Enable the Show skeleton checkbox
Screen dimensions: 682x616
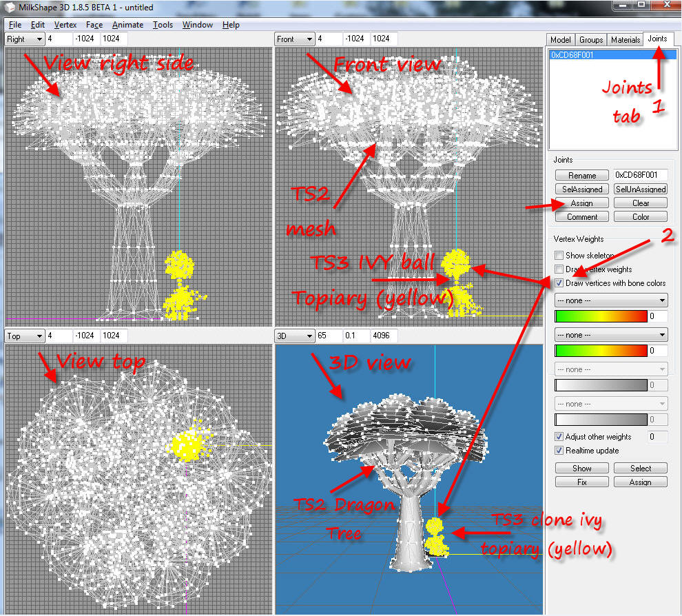pyautogui.click(x=559, y=256)
